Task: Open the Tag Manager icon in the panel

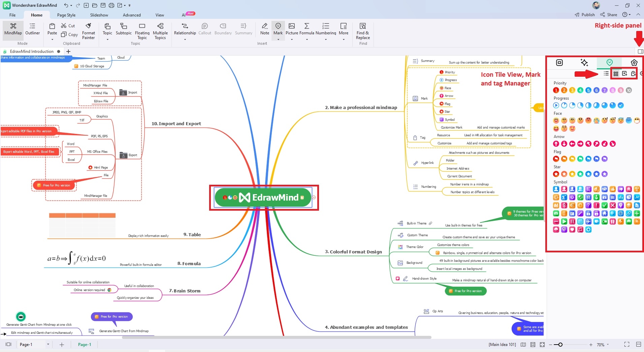Action: (633, 73)
